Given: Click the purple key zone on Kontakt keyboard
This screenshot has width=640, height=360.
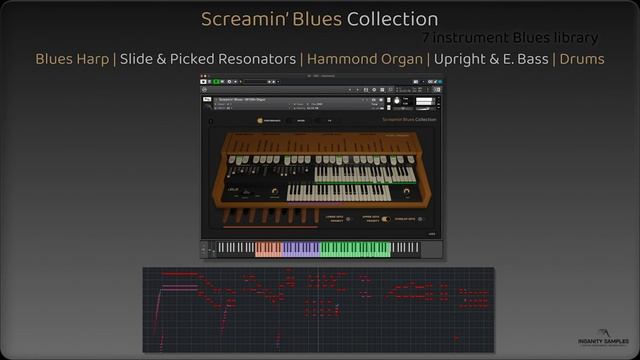Looking at the screenshot, I should click(x=301, y=249).
